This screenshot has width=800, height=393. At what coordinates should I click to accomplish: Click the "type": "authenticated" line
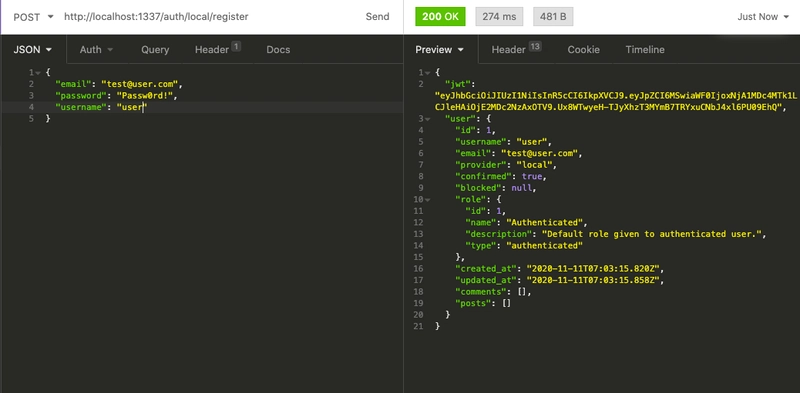(x=523, y=245)
